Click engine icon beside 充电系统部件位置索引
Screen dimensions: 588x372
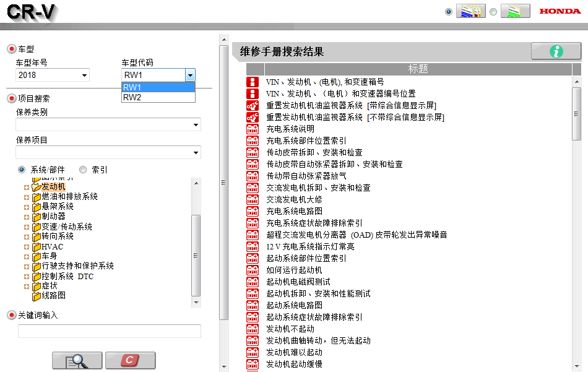click(253, 141)
